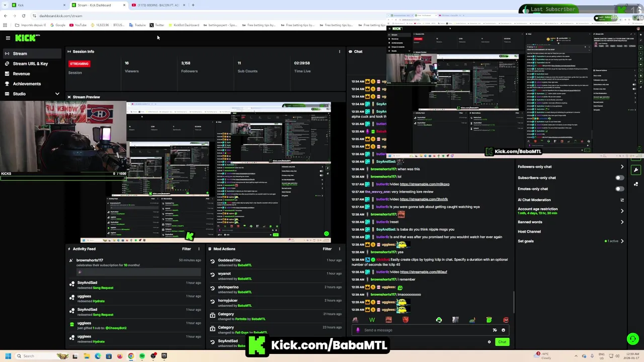Click GoddessTino unbanned mod action entry
Viewport: 644px width, 362px height.
[276, 262]
